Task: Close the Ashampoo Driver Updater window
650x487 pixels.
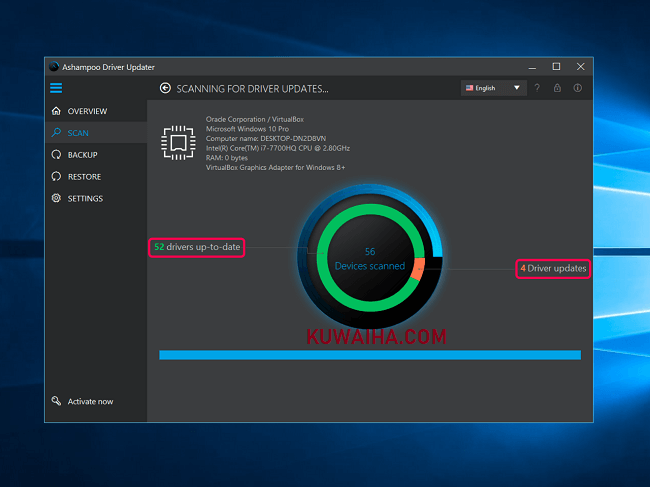Action: click(x=580, y=67)
